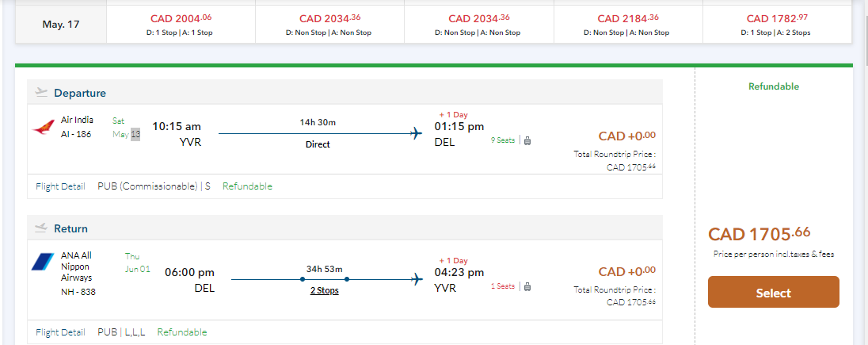Open Flight Detail for the Air India departure
The width and height of the screenshot is (868, 345).
[60, 186]
